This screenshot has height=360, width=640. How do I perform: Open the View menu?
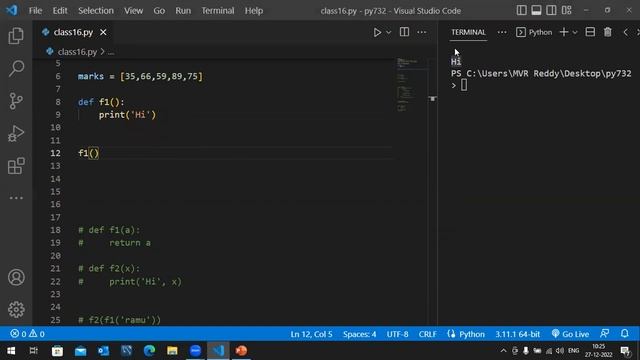click(133, 11)
